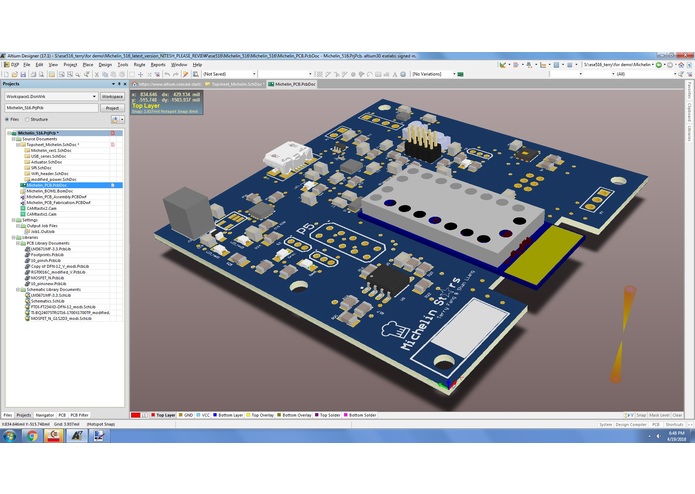Toggle the VCC layer tab
The width and height of the screenshot is (695, 494).
[203, 415]
